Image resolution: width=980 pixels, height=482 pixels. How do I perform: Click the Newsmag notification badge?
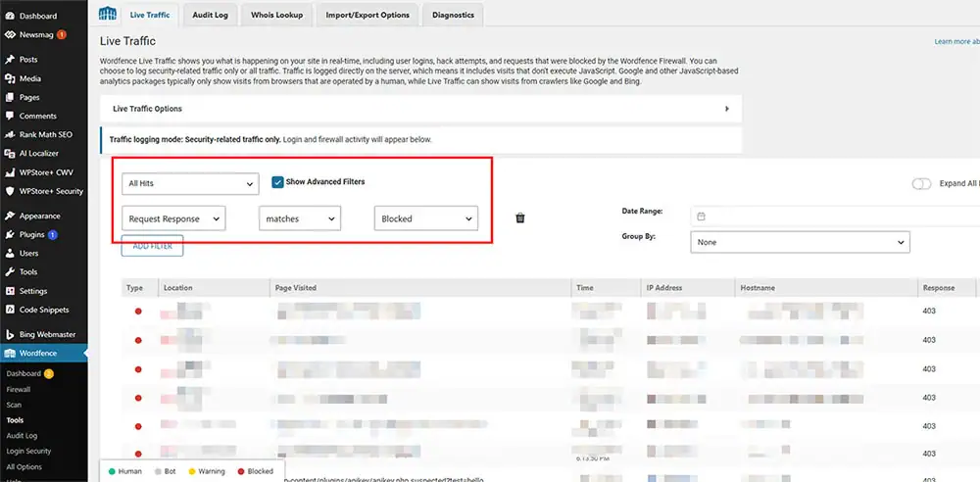pyautogui.click(x=61, y=34)
